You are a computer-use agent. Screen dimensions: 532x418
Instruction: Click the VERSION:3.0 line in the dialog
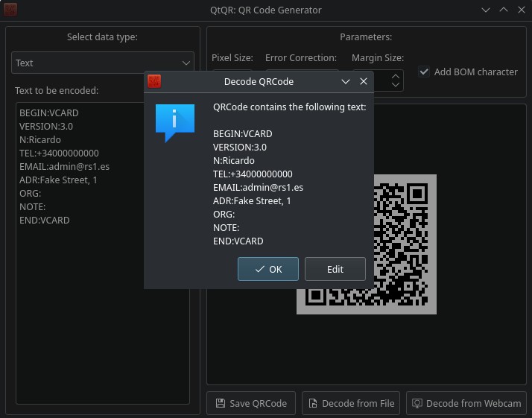coord(239,147)
